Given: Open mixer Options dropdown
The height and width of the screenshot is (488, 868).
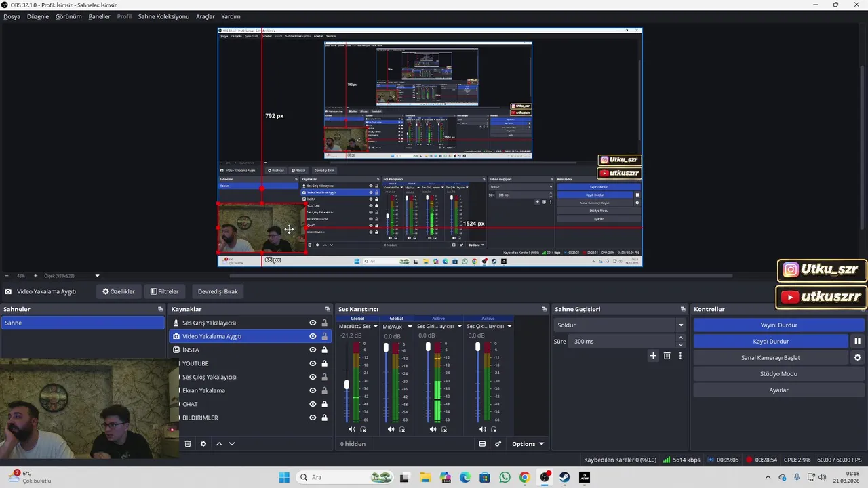Looking at the screenshot, I should pos(528,444).
